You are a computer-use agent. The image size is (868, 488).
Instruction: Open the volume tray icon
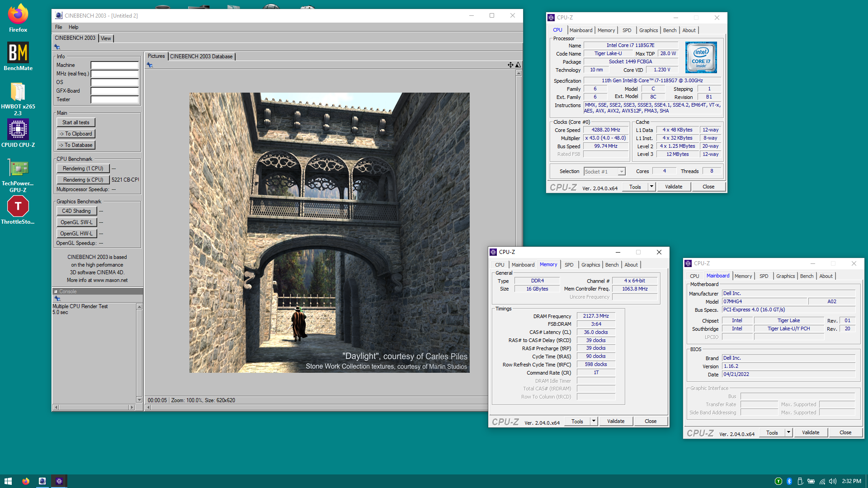[833, 481]
